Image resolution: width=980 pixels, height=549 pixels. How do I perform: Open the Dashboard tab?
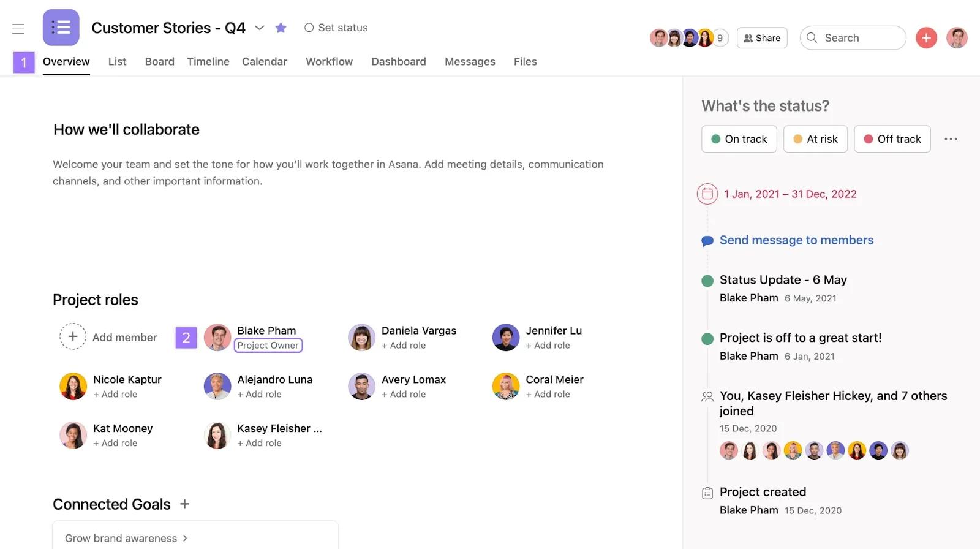pyautogui.click(x=399, y=61)
